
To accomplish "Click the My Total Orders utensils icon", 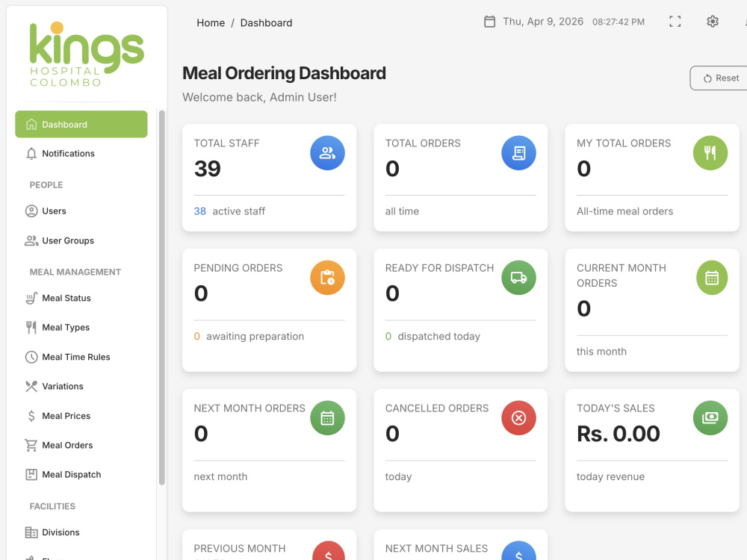I will click(x=710, y=153).
